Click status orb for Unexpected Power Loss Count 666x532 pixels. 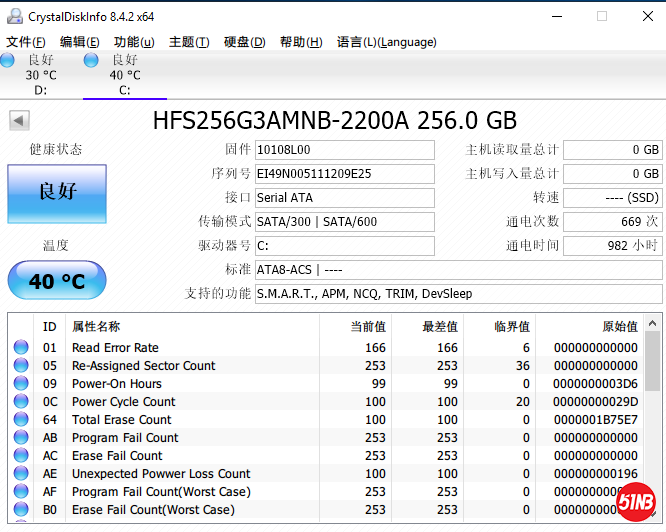[21, 474]
